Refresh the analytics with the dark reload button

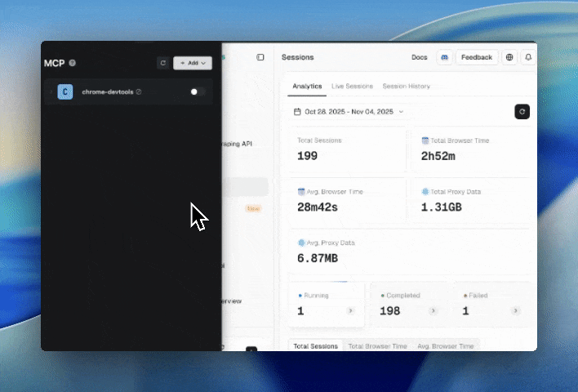[522, 112]
